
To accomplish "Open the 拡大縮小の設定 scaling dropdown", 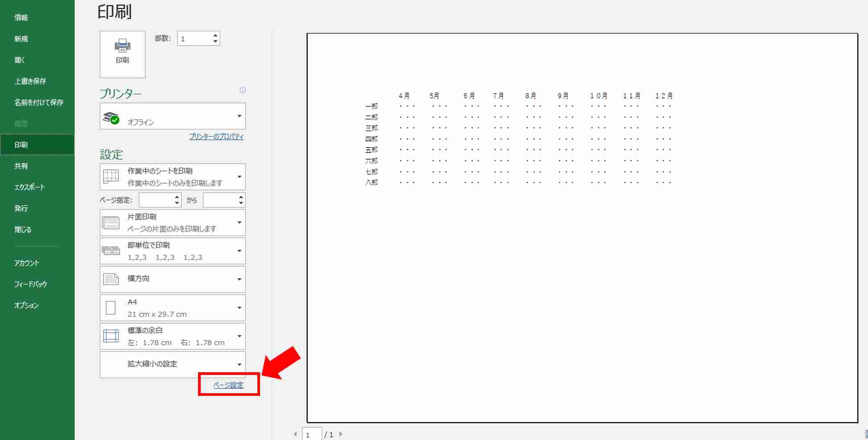I will pos(173,365).
